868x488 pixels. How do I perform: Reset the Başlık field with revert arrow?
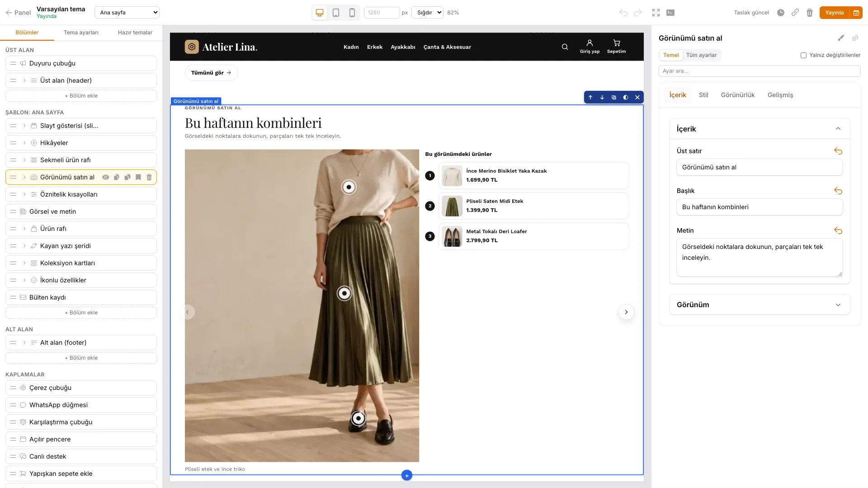tap(838, 191)
